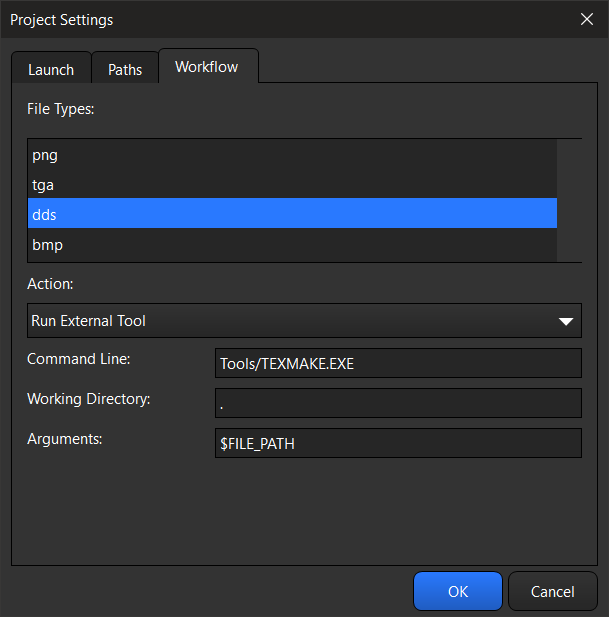Open the Paths tab

[x=125, y=69]
